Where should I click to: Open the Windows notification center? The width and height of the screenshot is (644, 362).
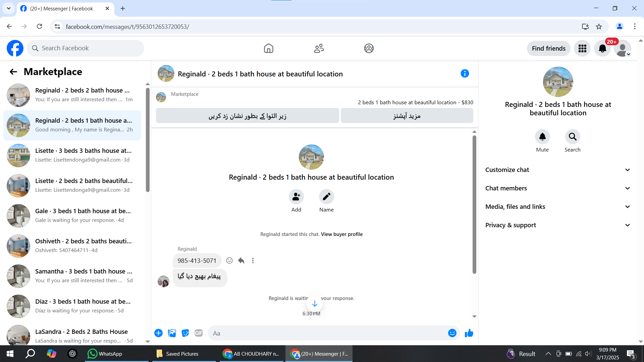tap(631, 354)
